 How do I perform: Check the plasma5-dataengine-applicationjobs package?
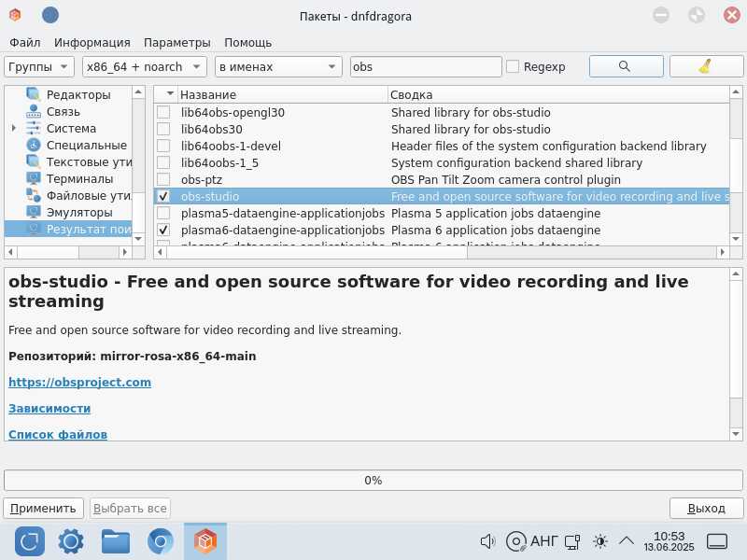(163, 213)
